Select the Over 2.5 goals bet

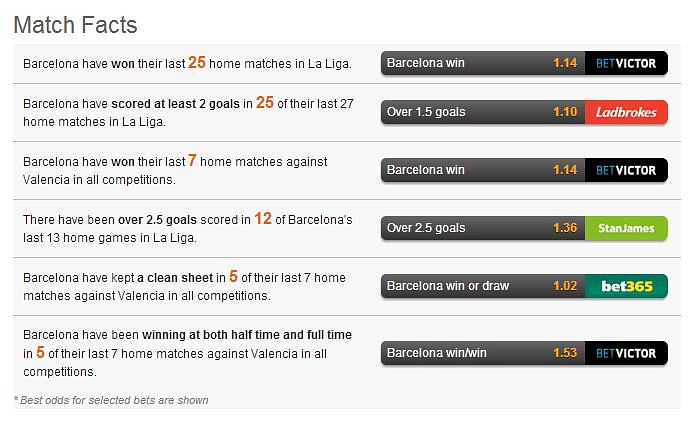point(483,228)
